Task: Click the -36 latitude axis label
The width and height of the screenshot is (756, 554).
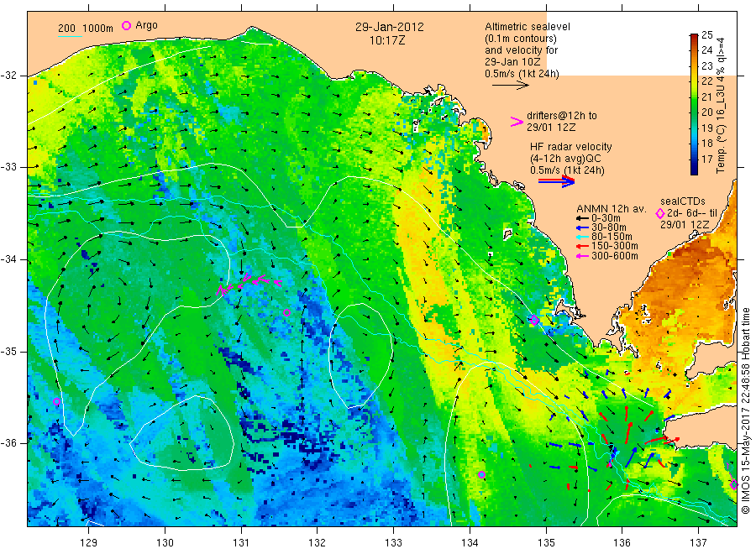Action: point(9,443)
